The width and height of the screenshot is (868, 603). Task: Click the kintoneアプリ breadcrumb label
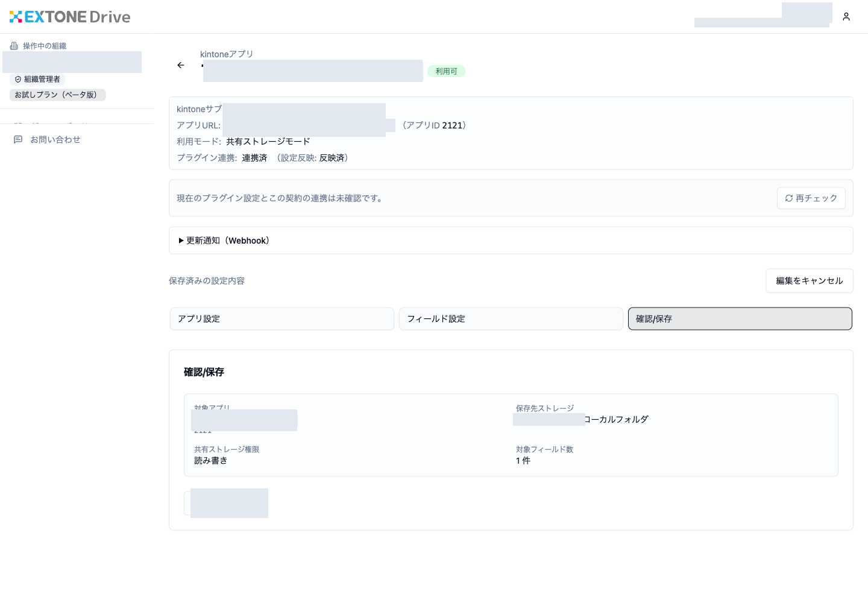coord(227,54)
